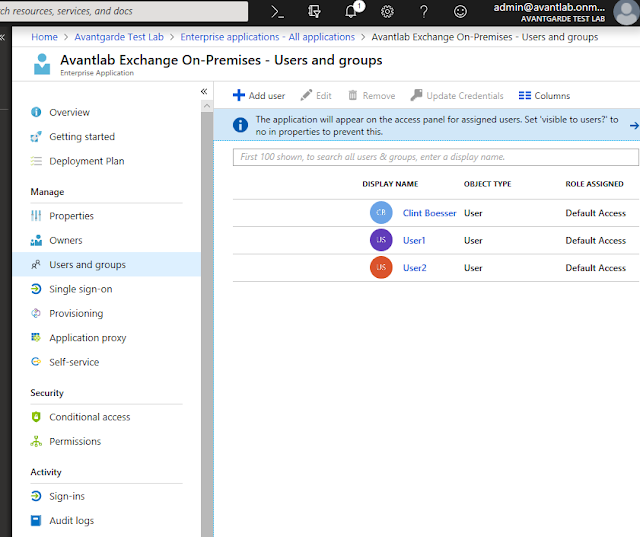Open User2 link

[415, 268]
